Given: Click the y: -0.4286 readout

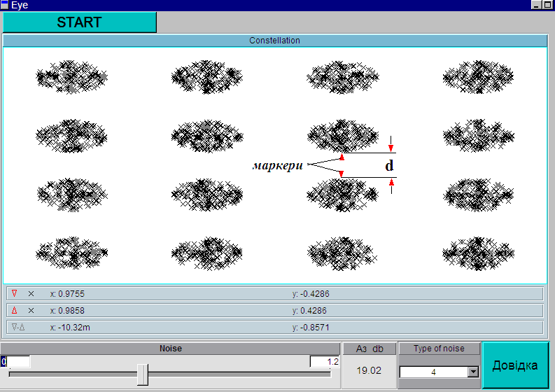Looking at the screenshot, I should (311, 294).
